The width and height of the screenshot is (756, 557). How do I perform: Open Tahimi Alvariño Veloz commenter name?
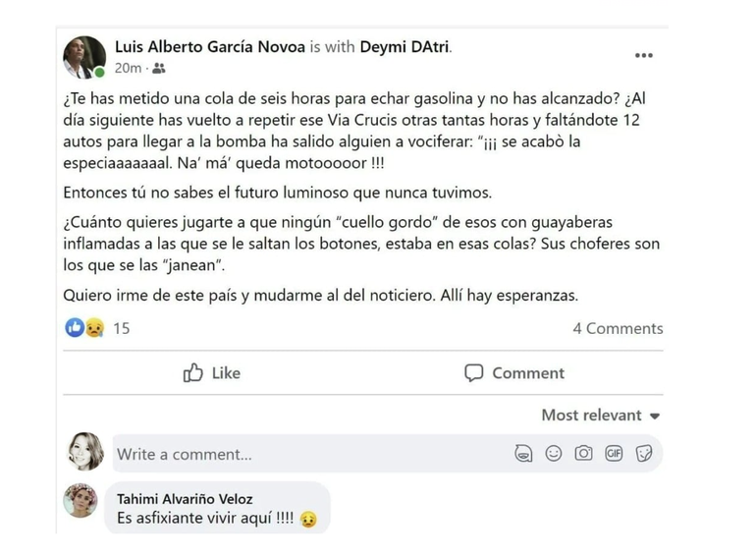click(185, 499)
